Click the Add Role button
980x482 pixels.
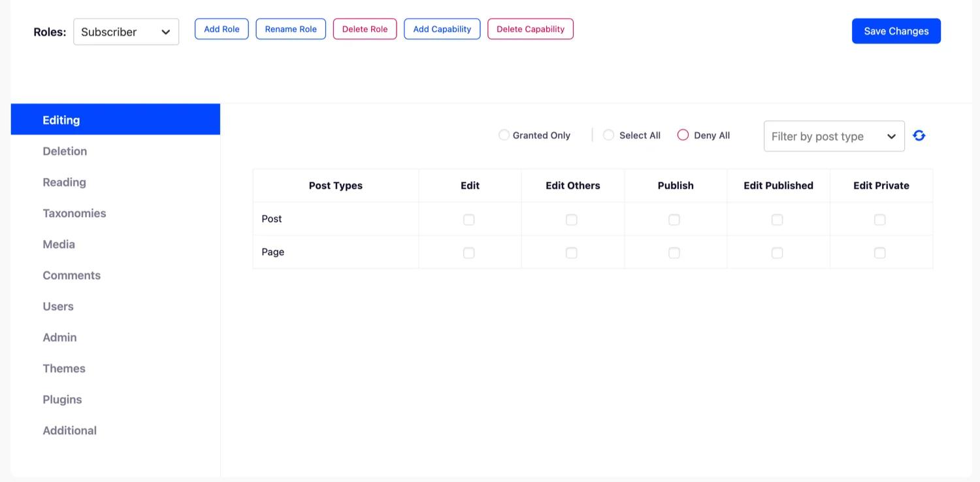coord(221,29)
